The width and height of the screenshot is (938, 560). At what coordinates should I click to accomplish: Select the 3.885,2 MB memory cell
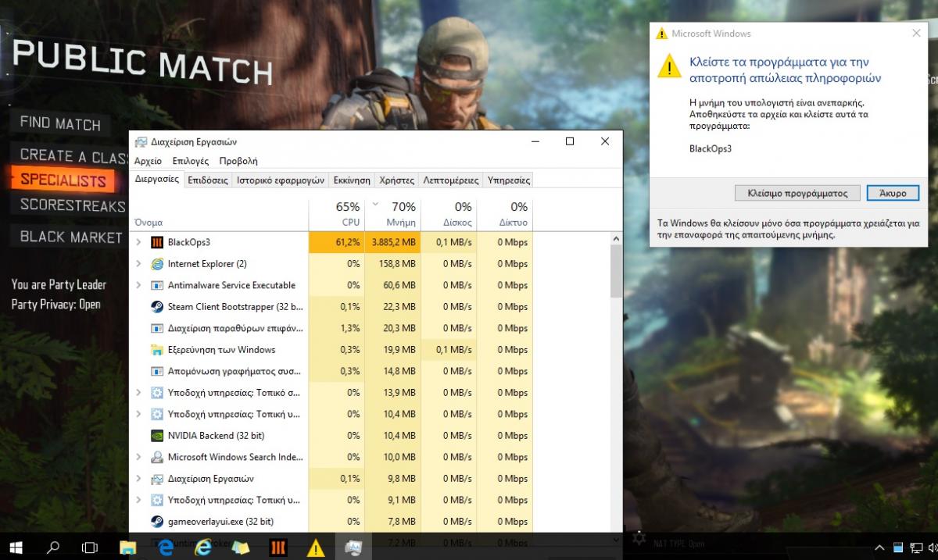click(x=392, y=242)
